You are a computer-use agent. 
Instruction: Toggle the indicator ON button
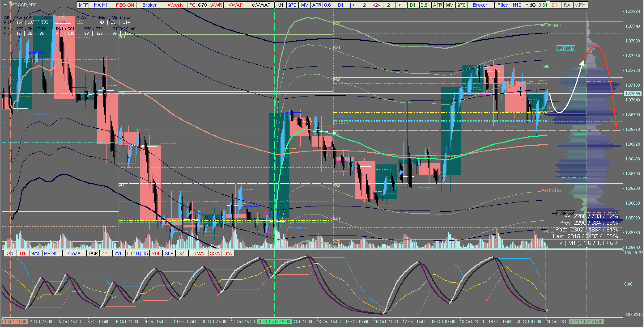(x=10, y=254)
